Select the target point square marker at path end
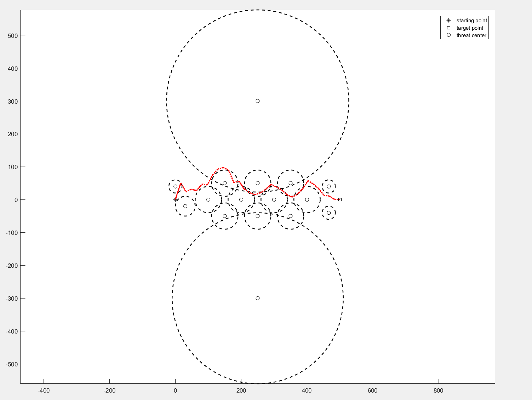The width and height of the screenshot is (532, 400). [x=340, y=199]
